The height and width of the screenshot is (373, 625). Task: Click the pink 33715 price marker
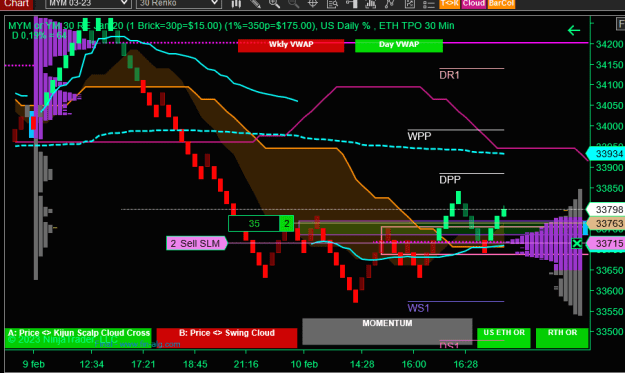606,243
